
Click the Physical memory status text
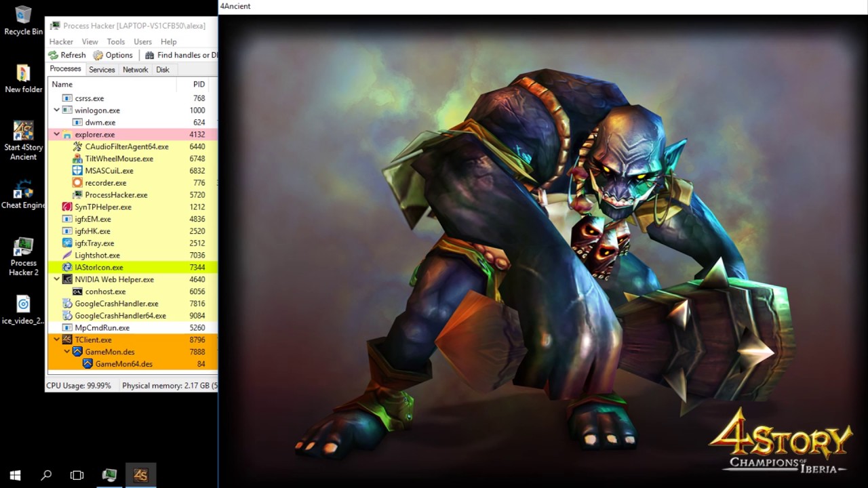(170, 386)
